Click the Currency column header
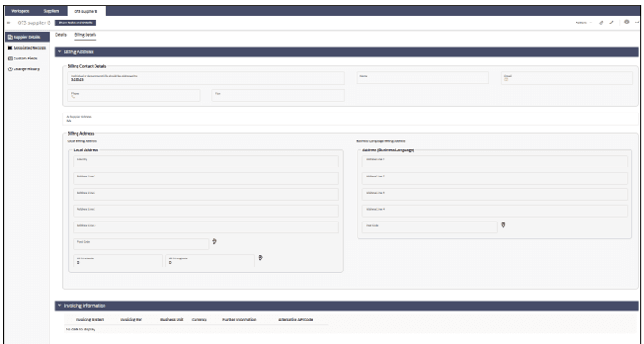644x344 pixels. tap(199, 320)
